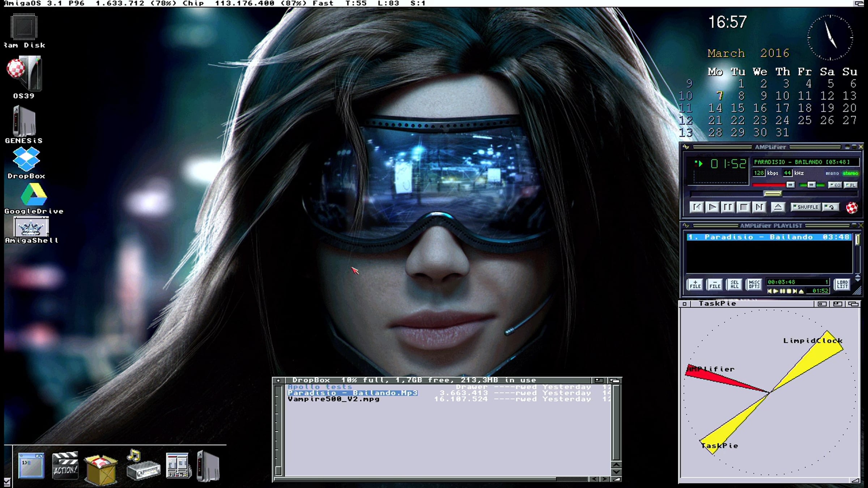Click the remove FILE playlist button
Image resolution: width=868 pixels, height=488 pixels.
coord(715,284)
